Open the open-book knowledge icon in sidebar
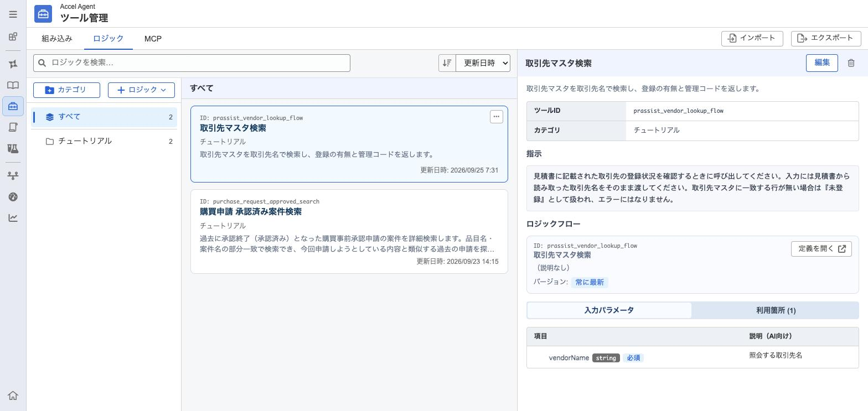868x411 pixels. tap(13, 85)
